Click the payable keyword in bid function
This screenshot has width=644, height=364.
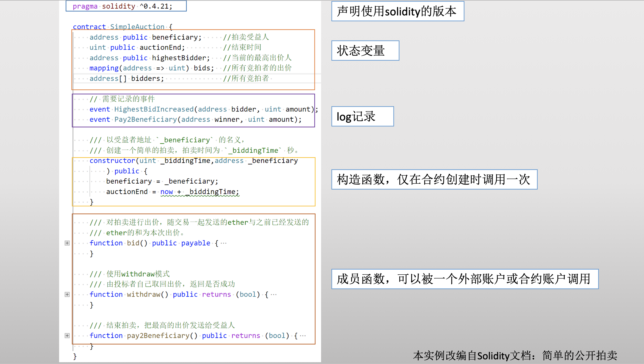(x=195, y=243)
